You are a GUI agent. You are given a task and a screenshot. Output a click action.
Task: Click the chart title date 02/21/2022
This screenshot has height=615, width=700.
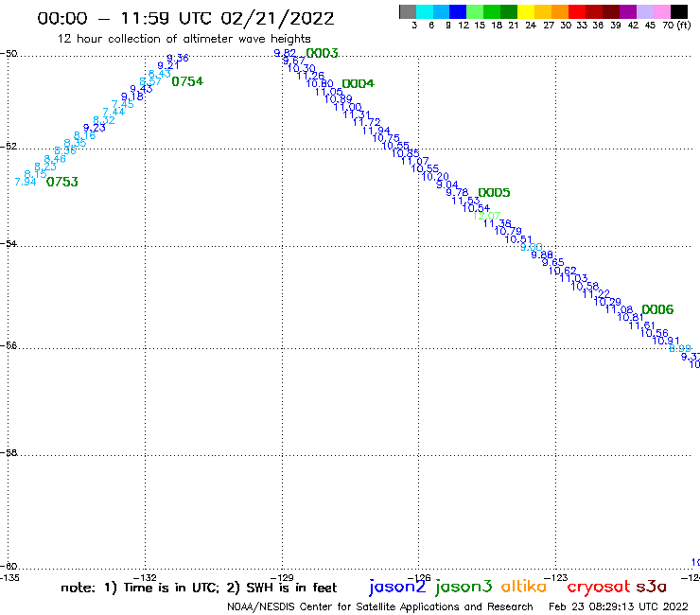(x=277, y=19)
